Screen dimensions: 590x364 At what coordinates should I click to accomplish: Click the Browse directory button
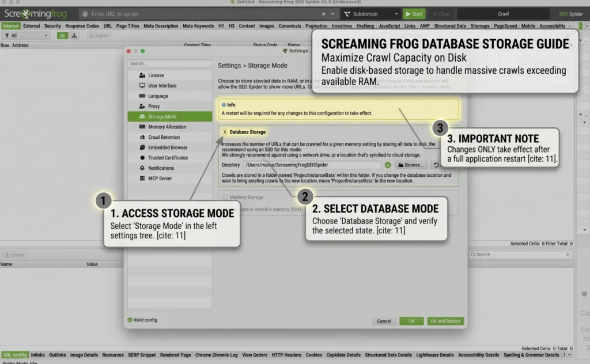point(411,165)
